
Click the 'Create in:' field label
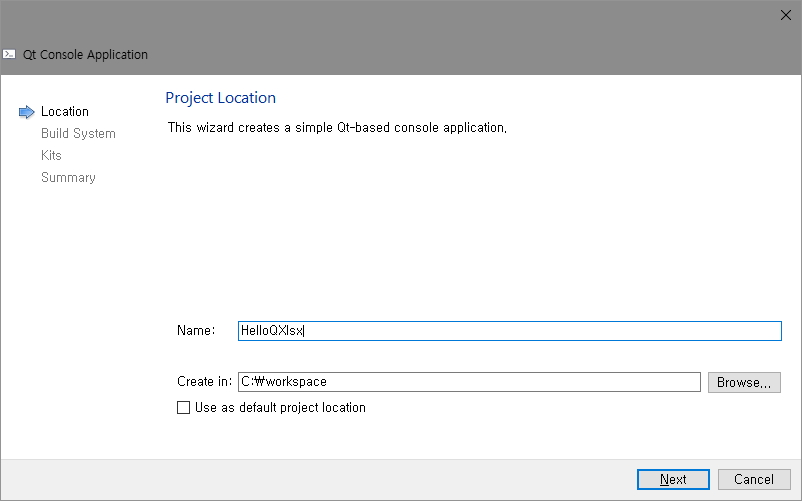204,382
